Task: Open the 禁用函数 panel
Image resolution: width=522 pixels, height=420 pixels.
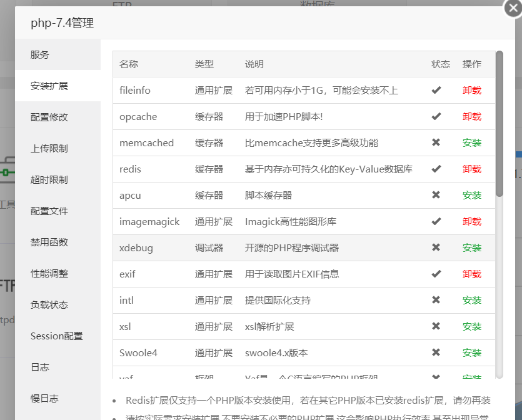Action: (49, 242)
